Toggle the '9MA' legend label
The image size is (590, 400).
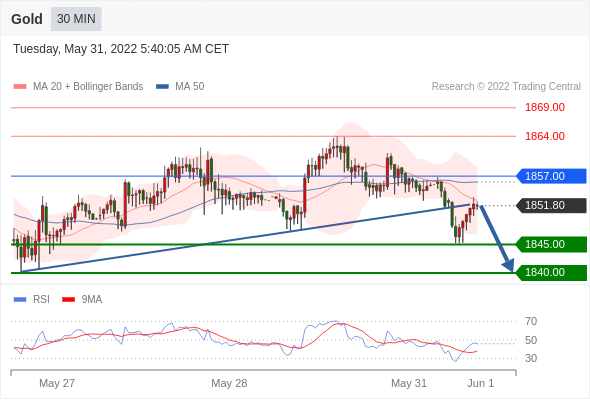(92, 300)
